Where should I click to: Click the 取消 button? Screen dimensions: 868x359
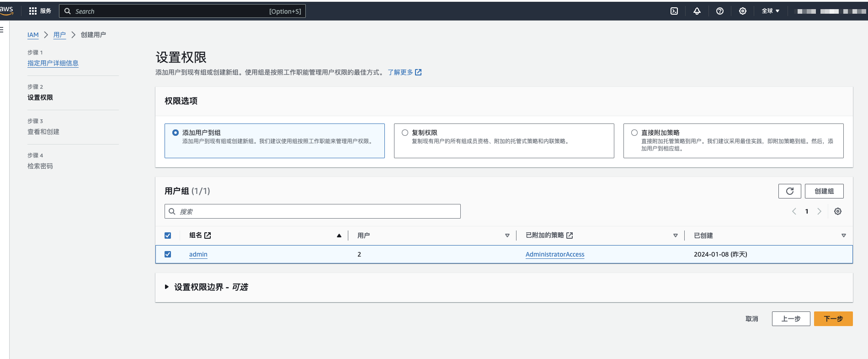click(752, 319)
